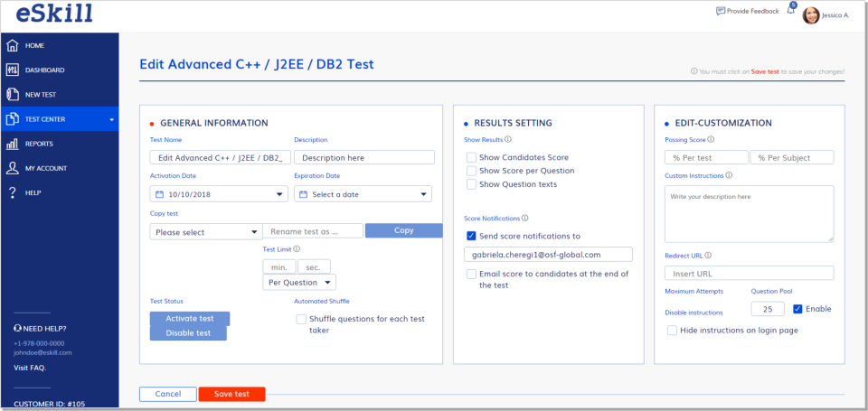The image size is (868, 411).
Task: Click the min. time limit field
Action: (279, 267)
